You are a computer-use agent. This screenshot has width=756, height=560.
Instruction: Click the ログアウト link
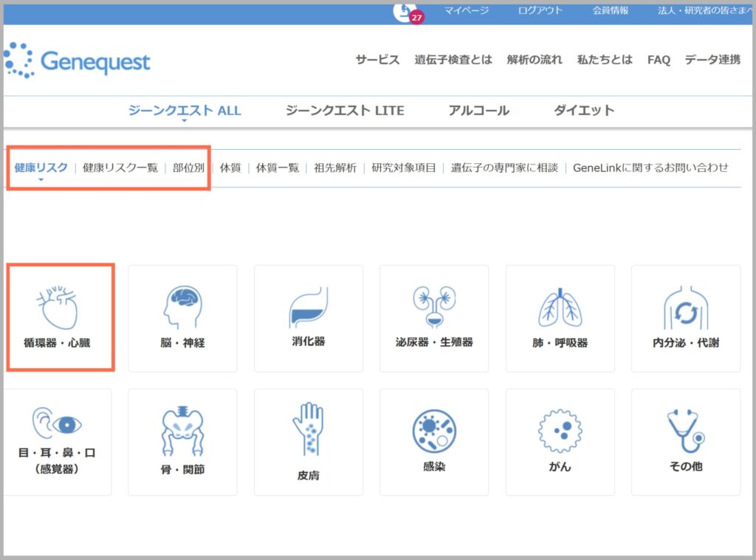click(540, 10)
